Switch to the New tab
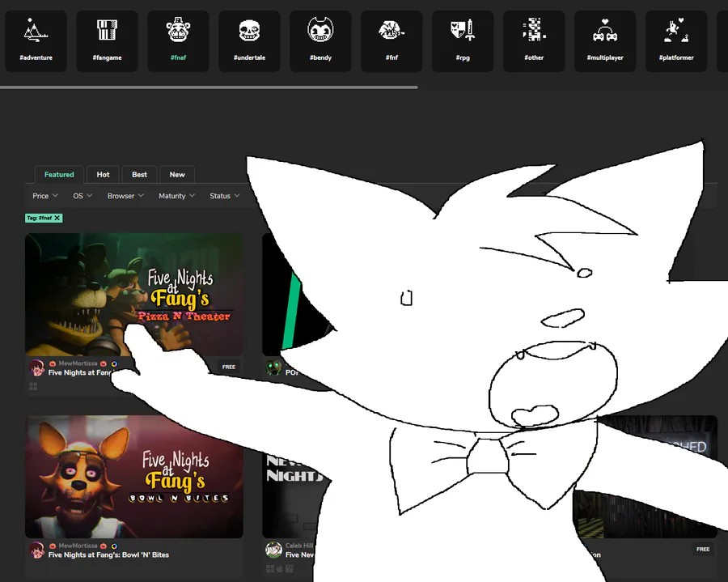Screen dimensions: 728x582 pyautogui.click(x=177, y=175)
